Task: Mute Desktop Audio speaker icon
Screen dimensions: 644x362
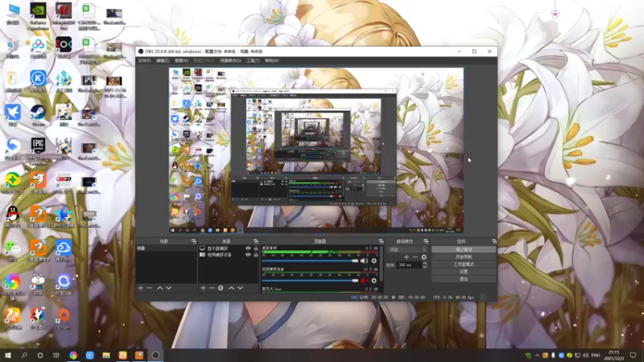Action: [x=365, y=261]
